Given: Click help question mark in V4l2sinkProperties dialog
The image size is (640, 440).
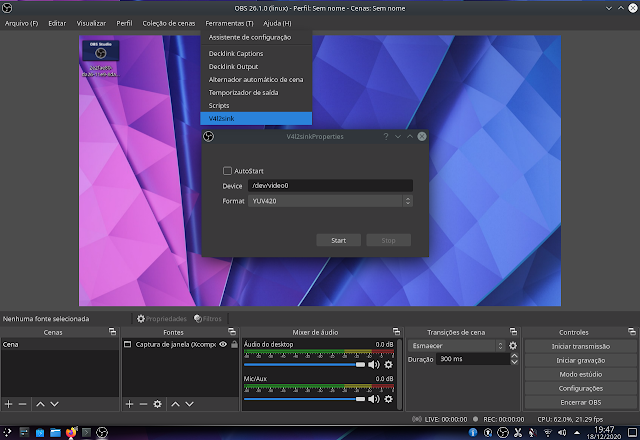Looking at the screenshot, I should pyautogui.click(x=386, y=136).
